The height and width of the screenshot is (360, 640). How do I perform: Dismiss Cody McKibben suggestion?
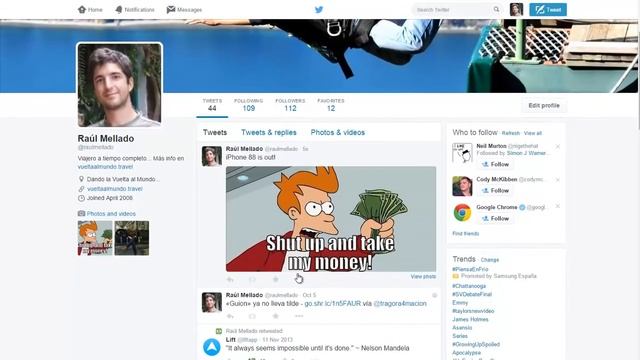coord(558,180)
